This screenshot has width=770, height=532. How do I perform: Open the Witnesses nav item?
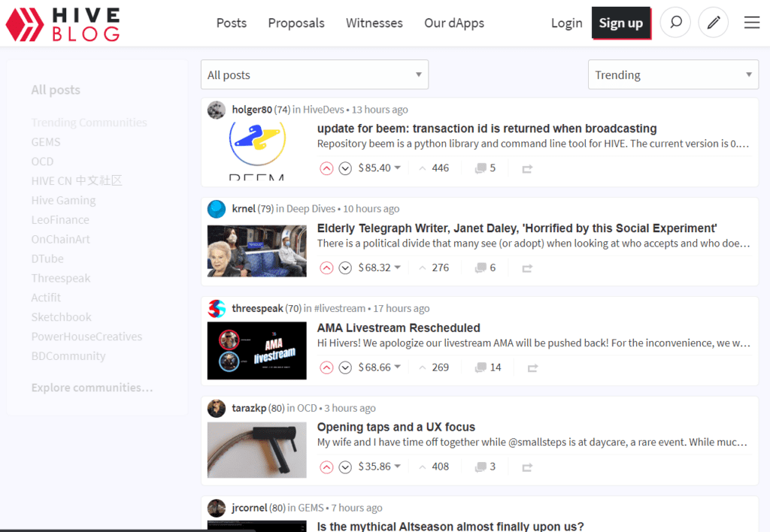[374, 23]
